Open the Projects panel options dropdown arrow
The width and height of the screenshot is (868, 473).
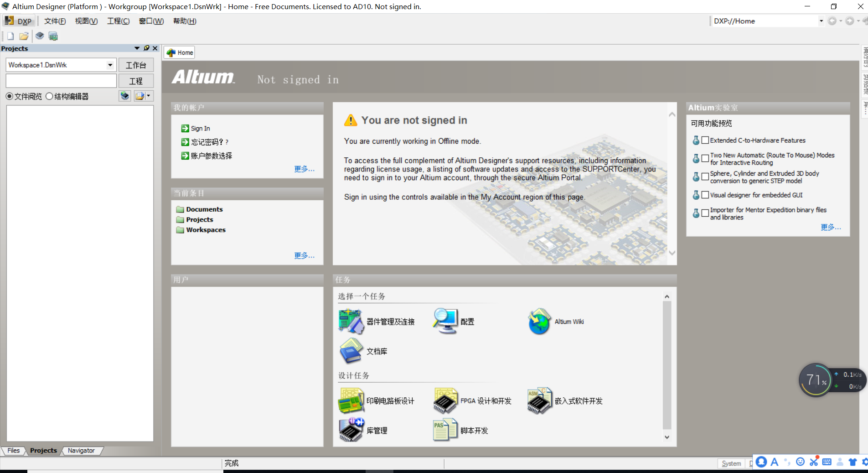[x=137, y=48]
